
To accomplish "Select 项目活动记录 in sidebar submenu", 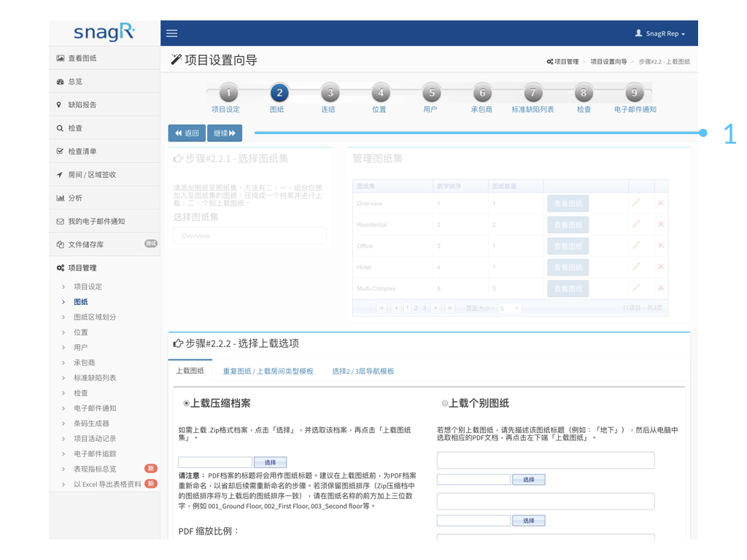I will [x=95, y=438].
